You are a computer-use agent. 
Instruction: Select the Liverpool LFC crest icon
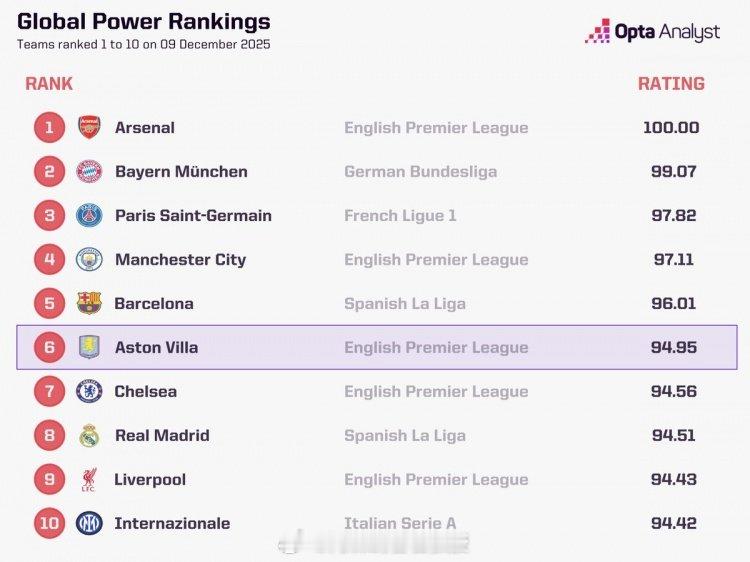point(89,479)
